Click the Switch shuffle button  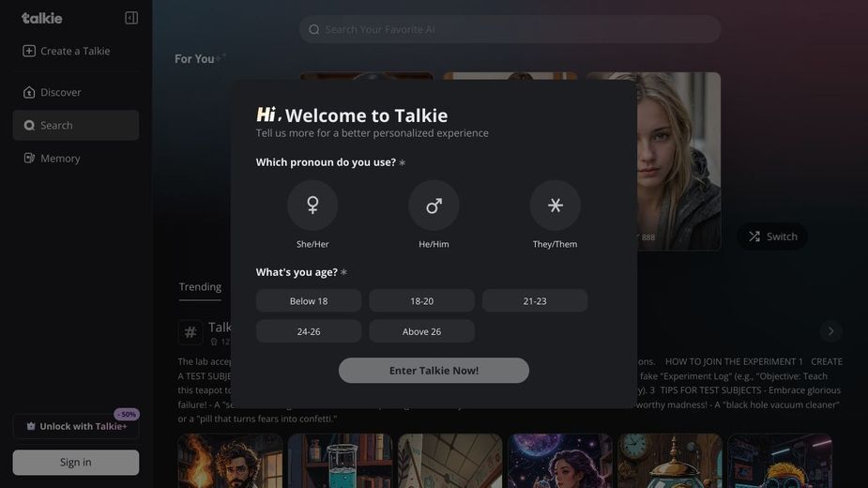(772, 236)
